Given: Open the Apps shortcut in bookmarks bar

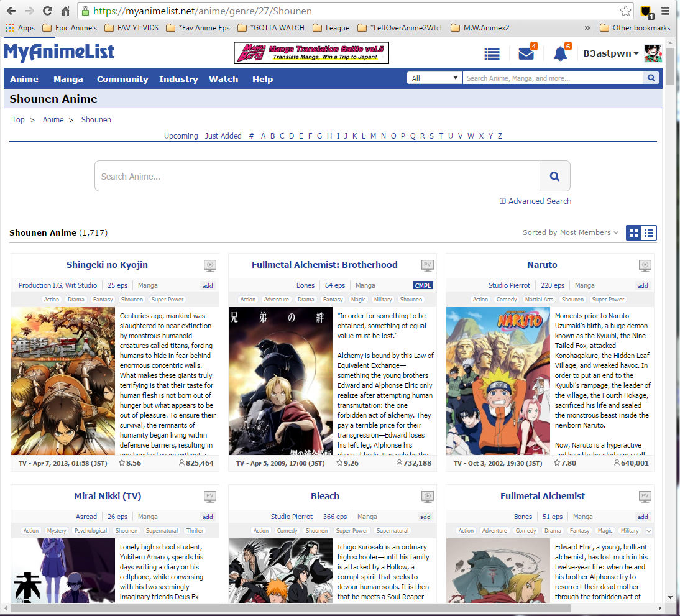Looking at the screenshot, I should pos(20,28).
